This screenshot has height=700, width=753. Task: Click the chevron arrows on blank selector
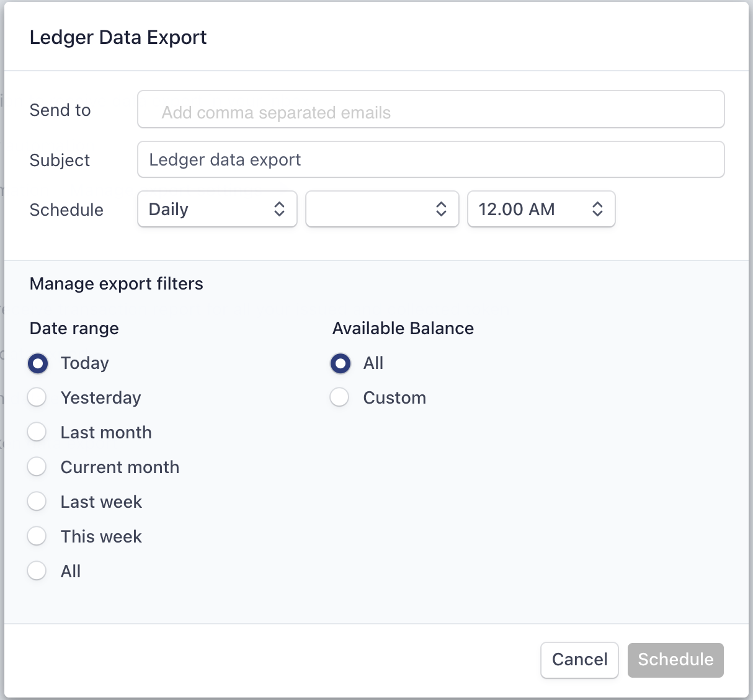tap(441, 210)
